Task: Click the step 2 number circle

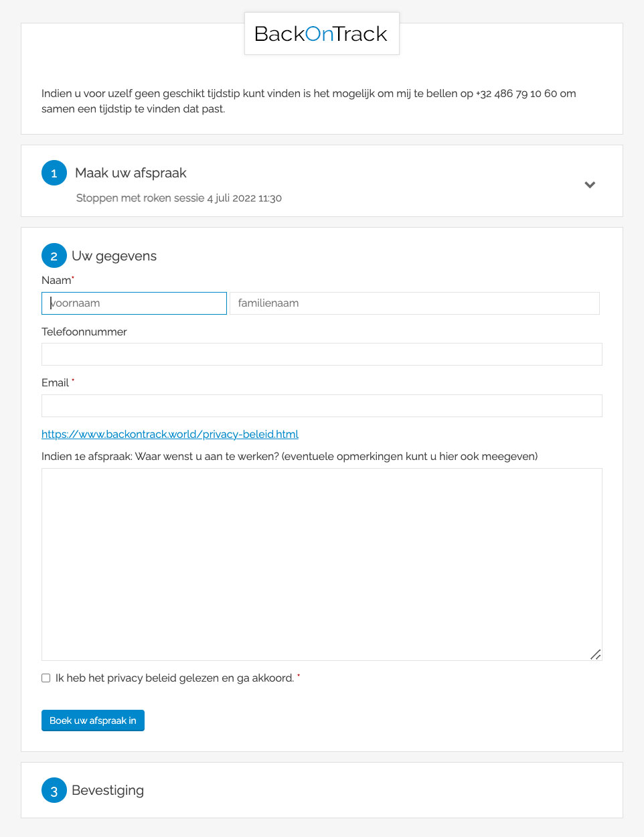Action: 54,256
